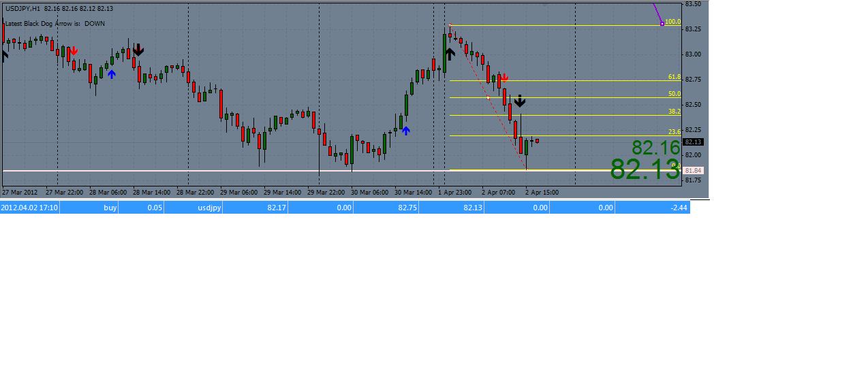Click the blue up arrow near 30 Mar 14:00

tap(406, 131)
